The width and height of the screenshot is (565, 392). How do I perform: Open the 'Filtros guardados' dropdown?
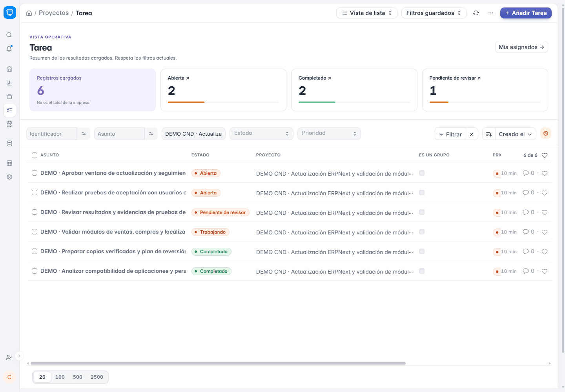pos(434,13)
